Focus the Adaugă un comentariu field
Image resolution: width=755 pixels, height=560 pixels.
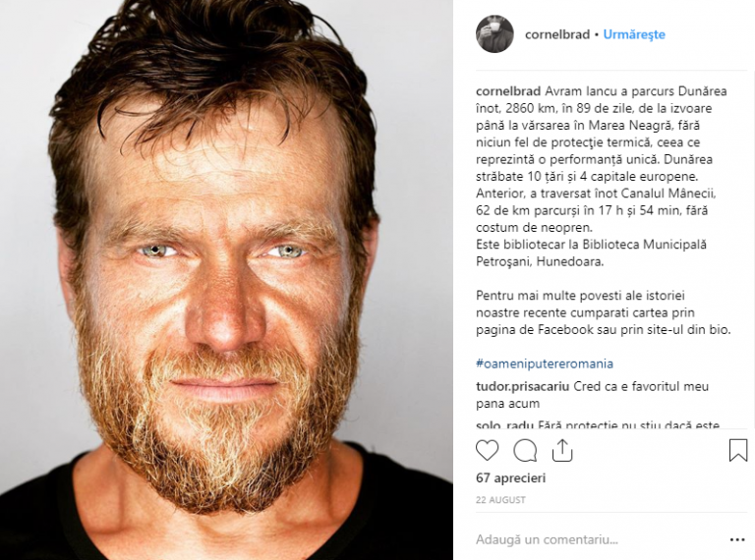pyautogui.click(x=597, y=539)
